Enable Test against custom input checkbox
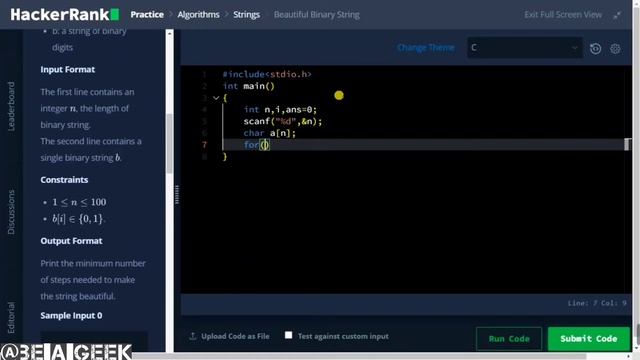Viewport: 640px width, 360px height. tap(289, 335)
